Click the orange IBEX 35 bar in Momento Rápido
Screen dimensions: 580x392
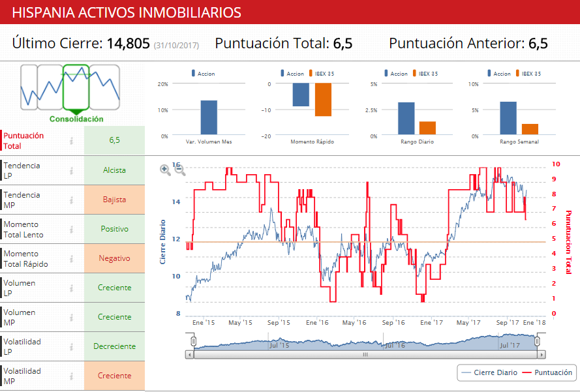tap(324, 100)
